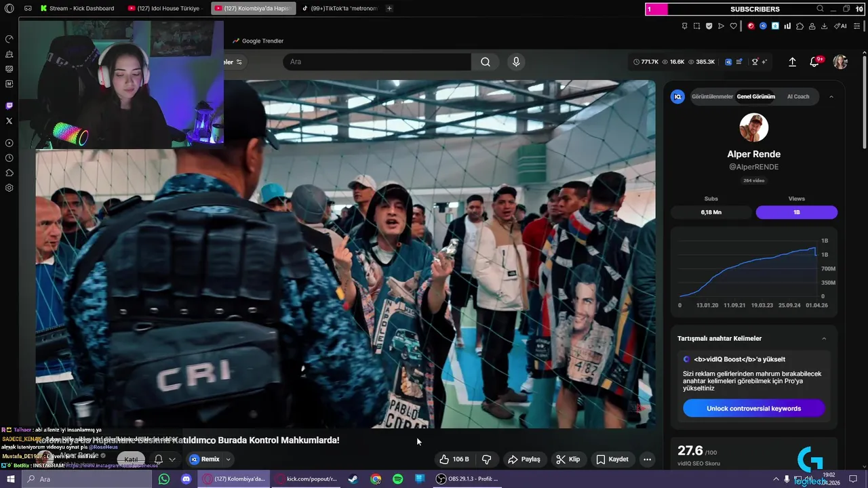The width and height of the screenshot is (868, 488).
Task: Click in the YouTube Ara search field
Action: point(377,62)
